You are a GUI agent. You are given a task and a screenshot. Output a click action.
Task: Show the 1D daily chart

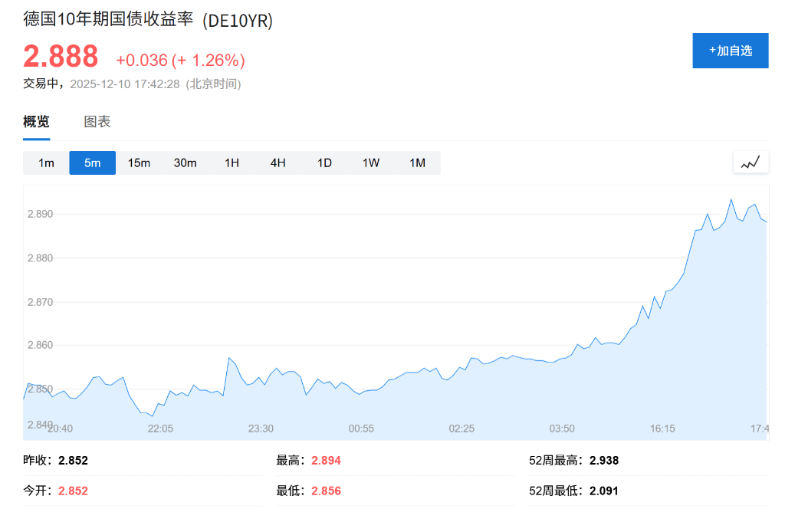pos(324,163)
